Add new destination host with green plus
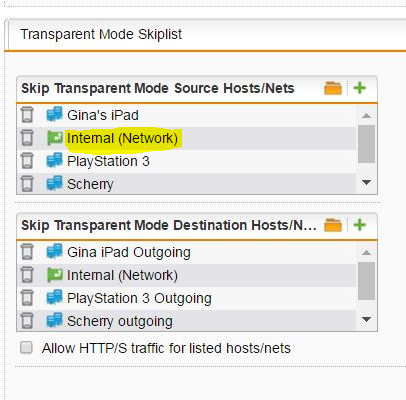406x400 pixels. point(360,225)
